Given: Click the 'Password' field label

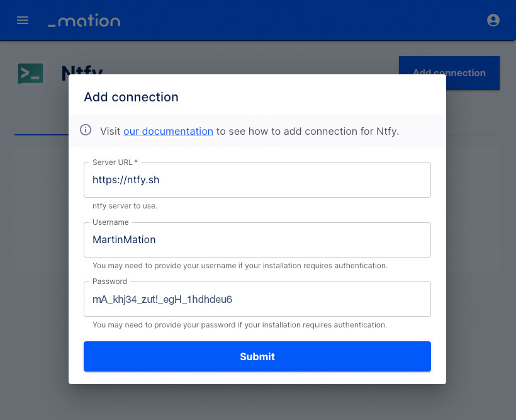Looking at the screenshot, I should 109,281.
